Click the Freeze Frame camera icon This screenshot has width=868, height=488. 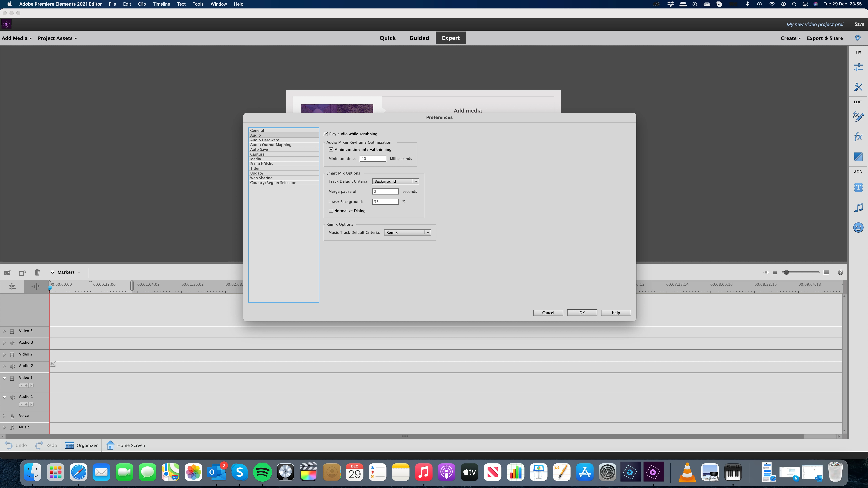(7, 272)
